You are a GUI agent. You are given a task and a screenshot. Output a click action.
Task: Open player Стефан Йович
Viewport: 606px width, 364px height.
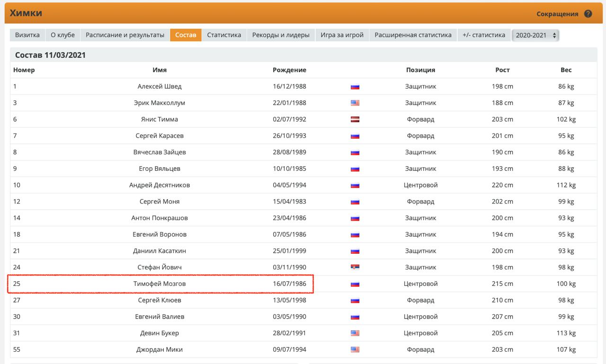[x=160, y=267]
